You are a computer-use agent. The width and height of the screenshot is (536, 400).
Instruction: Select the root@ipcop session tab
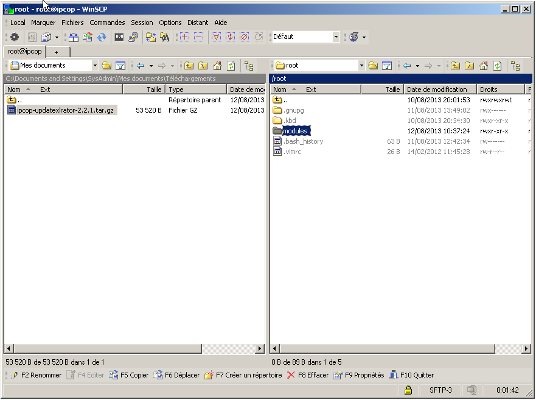(x=25, y=52)
